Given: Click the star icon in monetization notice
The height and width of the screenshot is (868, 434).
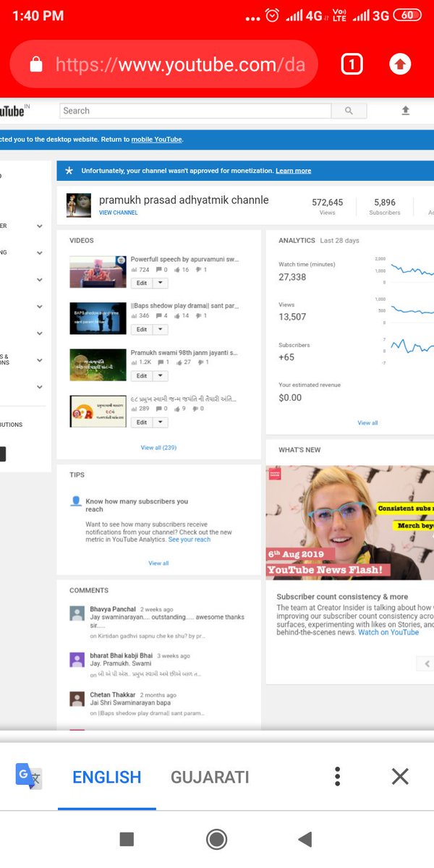Looking at the screenshot, I should point(69,171).
